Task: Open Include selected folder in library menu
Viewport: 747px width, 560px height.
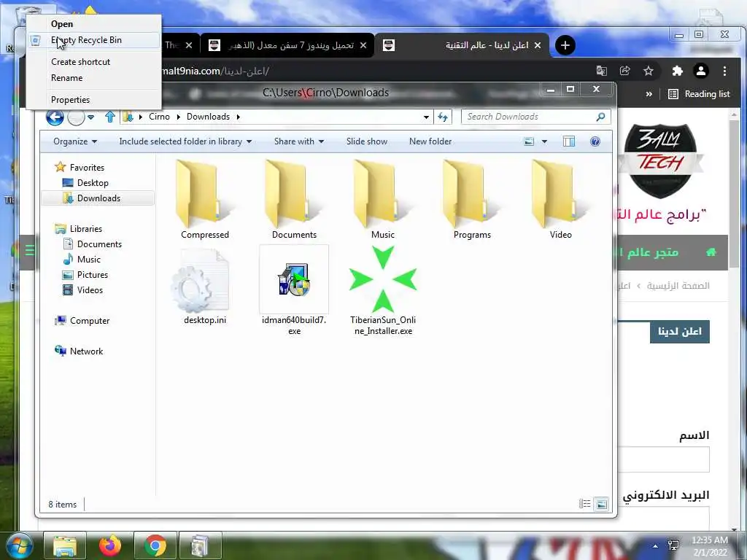Action: (185, 141)
